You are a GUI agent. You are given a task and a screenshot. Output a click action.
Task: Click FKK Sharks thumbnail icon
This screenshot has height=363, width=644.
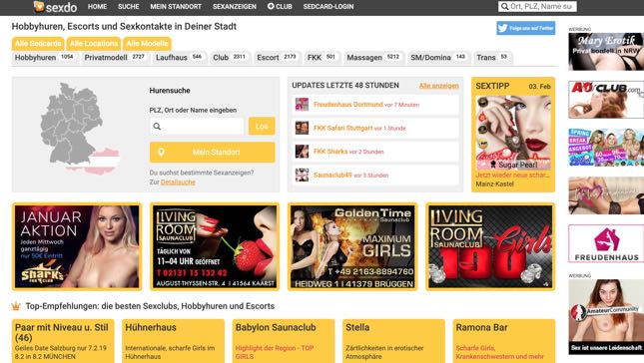(x=302, y=152)
